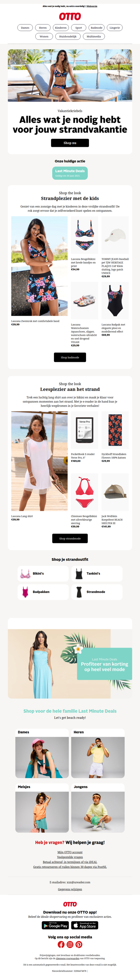This screenshot has height=980, width=140.
Task: Open the Mijn OTTO account link
Action: click(x=70, y=852)
